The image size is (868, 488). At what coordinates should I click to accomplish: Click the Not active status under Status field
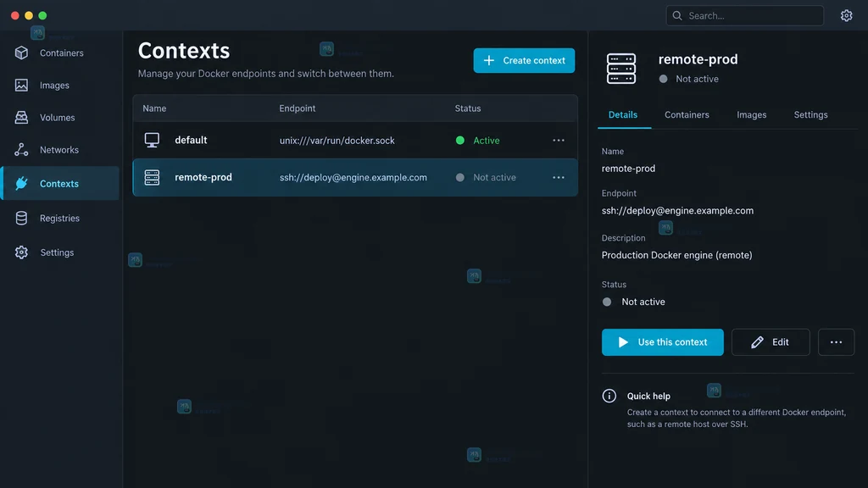[634, 302]
